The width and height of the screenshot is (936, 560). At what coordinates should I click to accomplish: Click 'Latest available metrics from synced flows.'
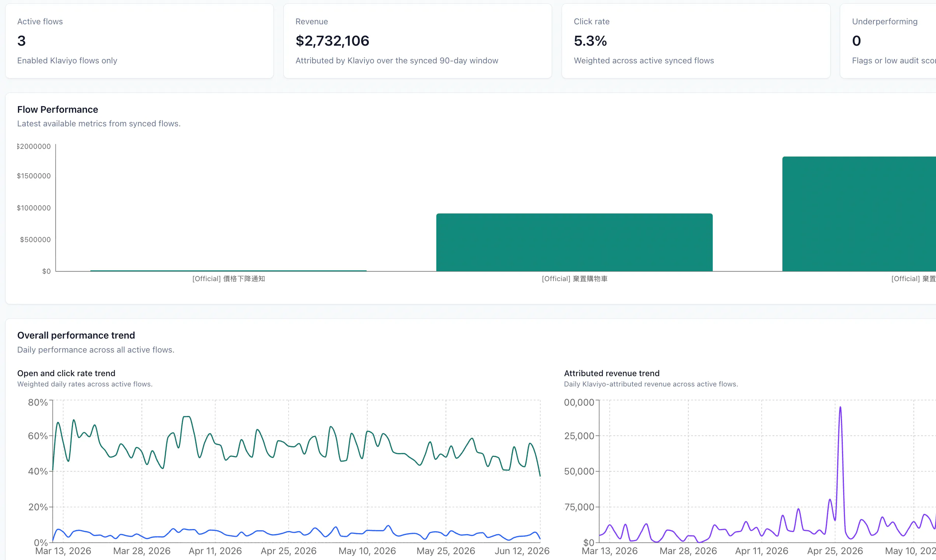point(99,123)
